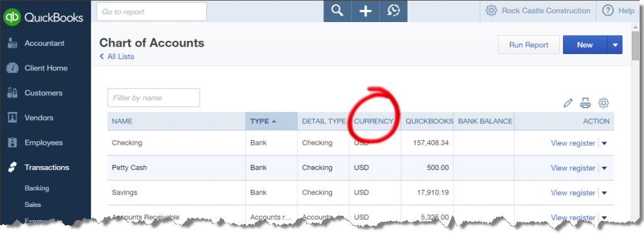This screenshot has width=644, height=234.
Task: View register for Savings account
Action: 572,193
